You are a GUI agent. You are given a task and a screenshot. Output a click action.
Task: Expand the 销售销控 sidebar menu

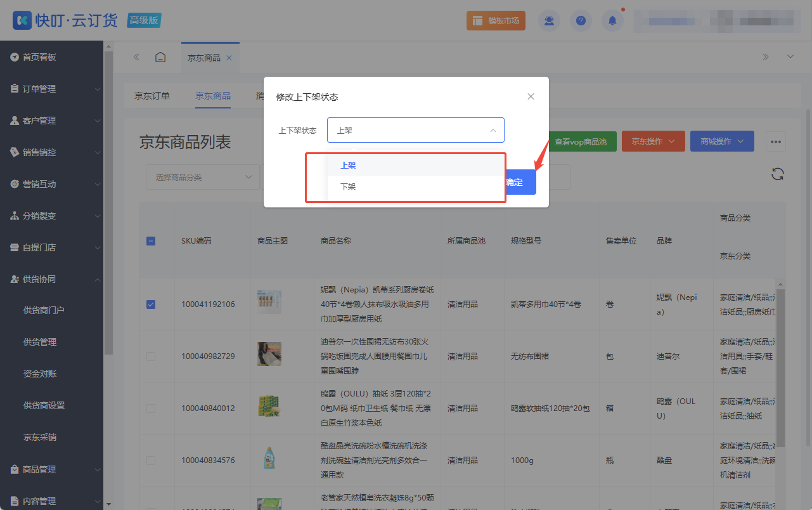pos(51,152)
